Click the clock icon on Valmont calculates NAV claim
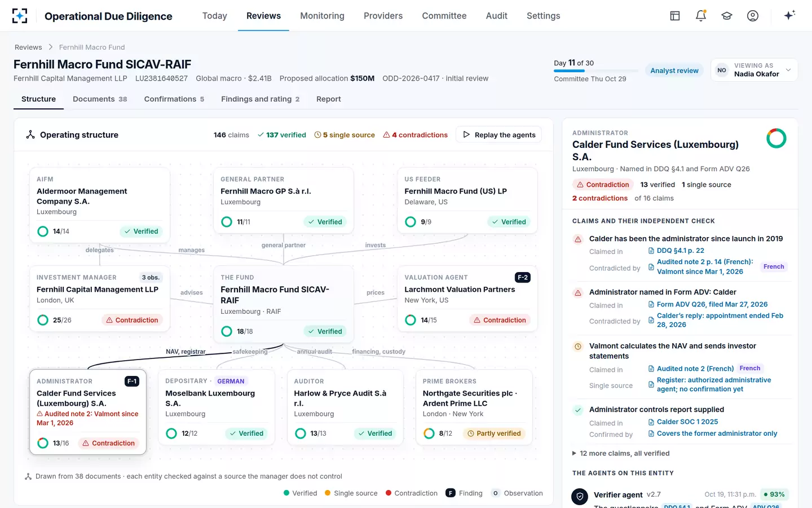 click(x=578, y=347)
